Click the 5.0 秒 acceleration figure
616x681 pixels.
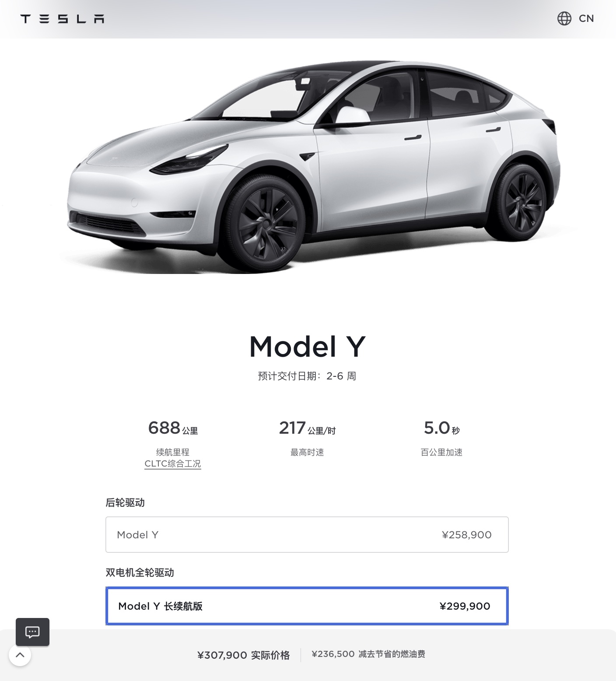[x=441, y=428]
